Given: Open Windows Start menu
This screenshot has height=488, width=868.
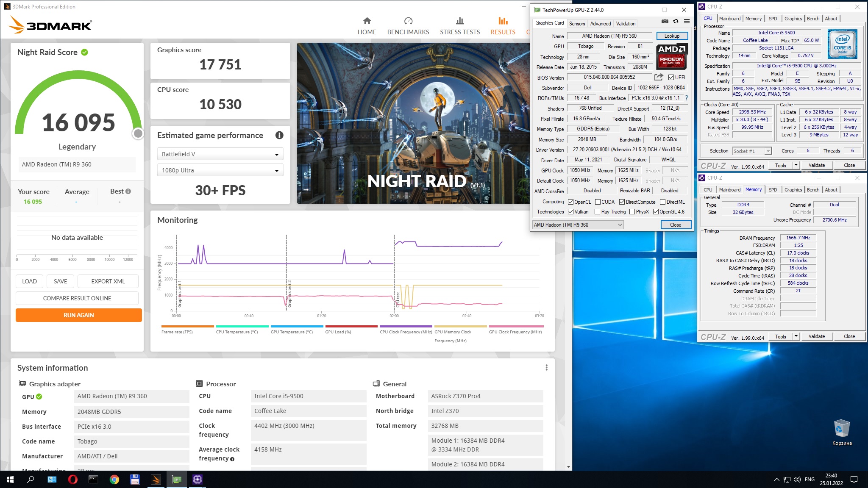Looking at the screenshot, I should coord(10,480).
